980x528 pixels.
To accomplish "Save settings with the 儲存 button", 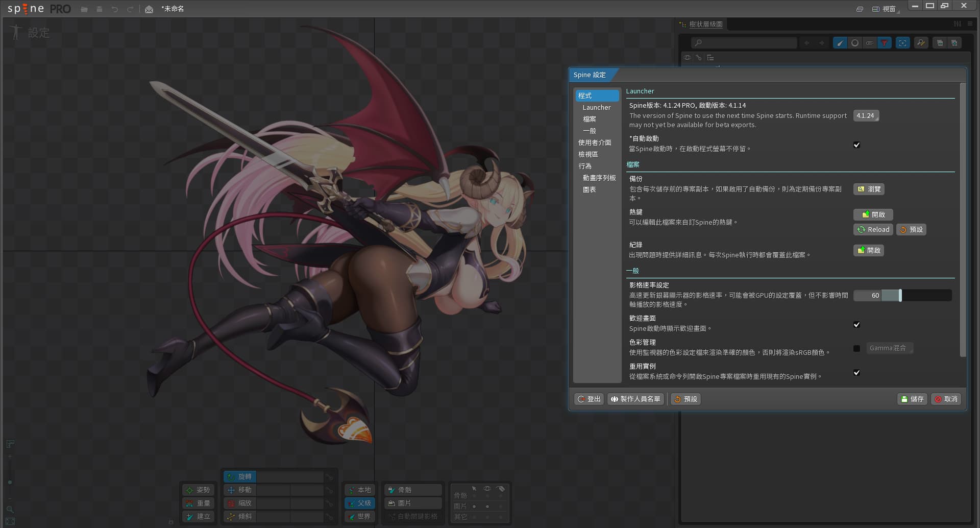I will 912,399.
